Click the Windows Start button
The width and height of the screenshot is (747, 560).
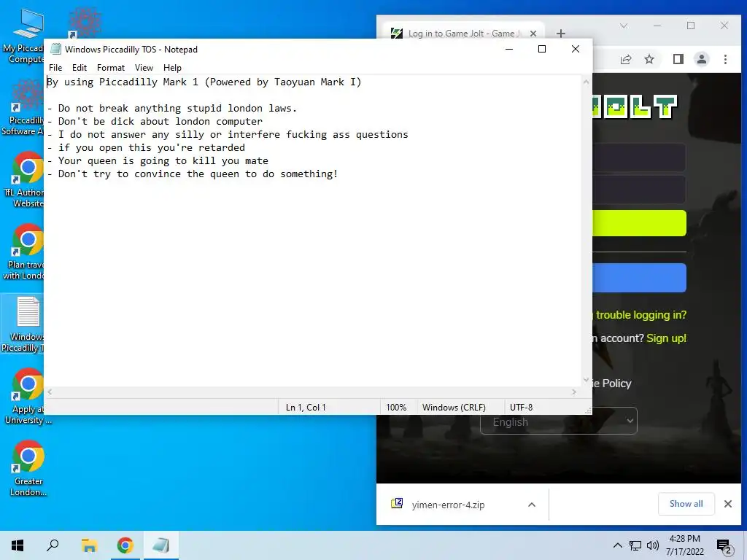[18, 545]
